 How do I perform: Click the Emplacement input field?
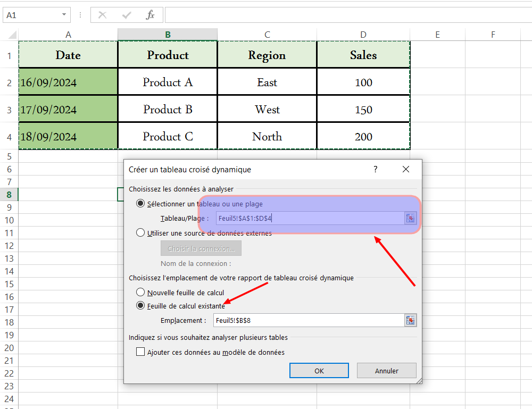309,321
